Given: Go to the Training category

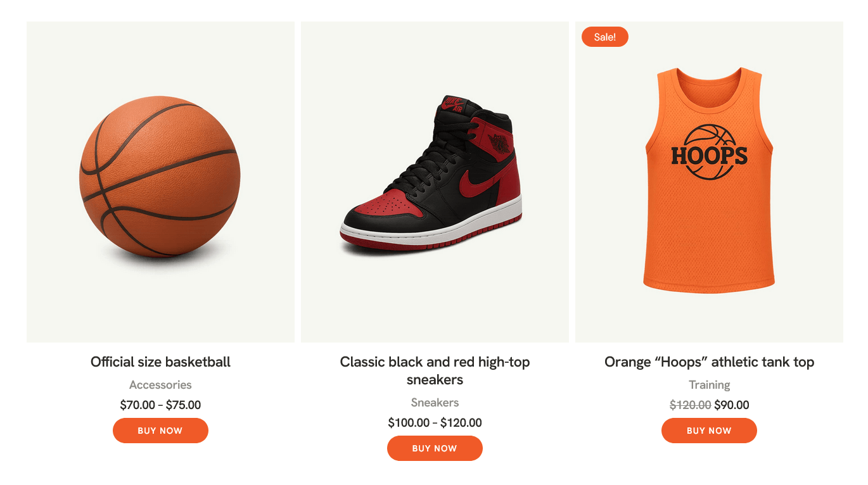Looking at the screenshot, I should 709,385.
